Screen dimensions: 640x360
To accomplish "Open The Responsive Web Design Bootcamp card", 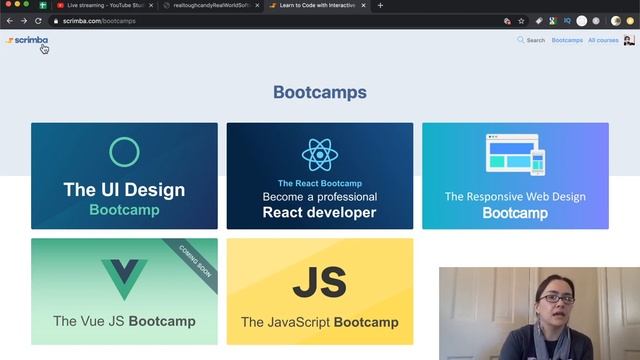I will point(515,176).
